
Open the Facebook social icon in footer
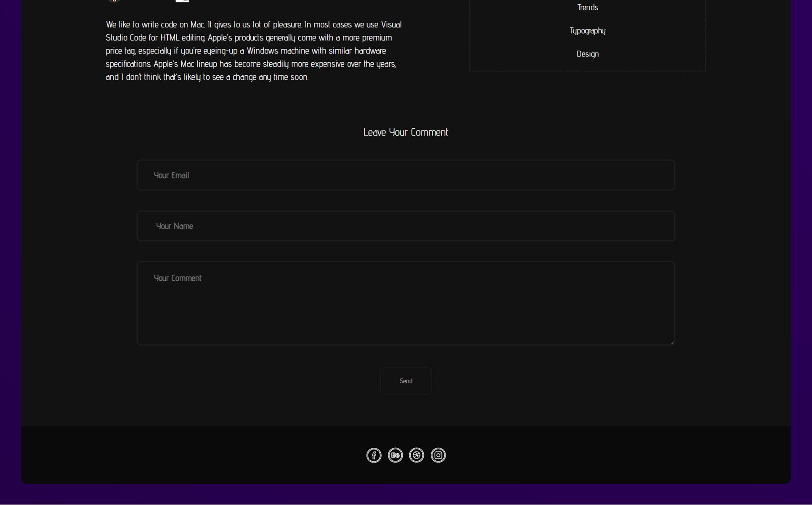click(374, 455)
